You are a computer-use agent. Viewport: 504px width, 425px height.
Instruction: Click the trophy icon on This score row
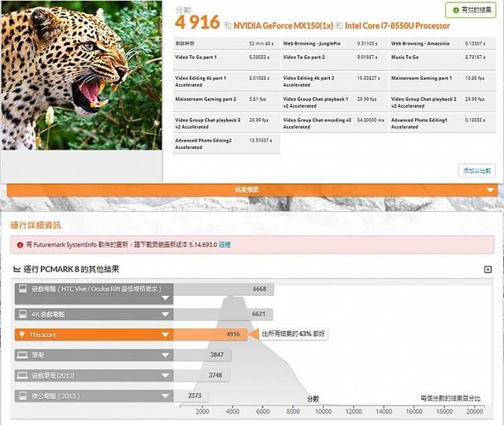[x=22, y=334]
